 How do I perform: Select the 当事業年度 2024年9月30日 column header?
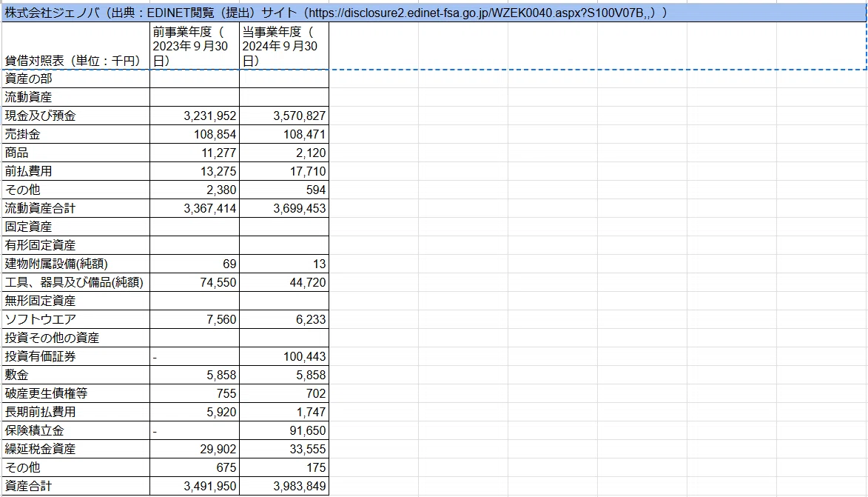point(284,46)
